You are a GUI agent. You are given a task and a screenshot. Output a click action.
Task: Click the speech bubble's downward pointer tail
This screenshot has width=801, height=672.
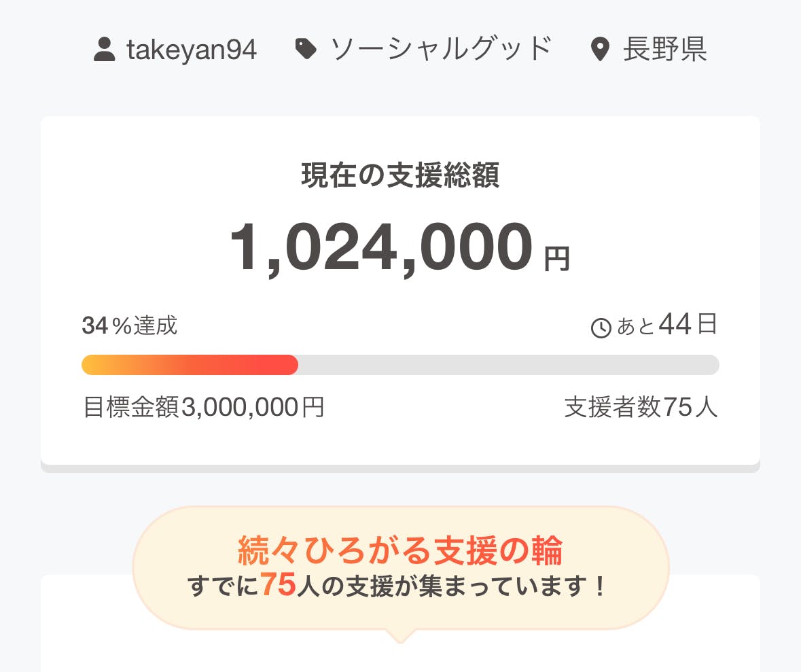pyautogui.click(x=400, y=637)
